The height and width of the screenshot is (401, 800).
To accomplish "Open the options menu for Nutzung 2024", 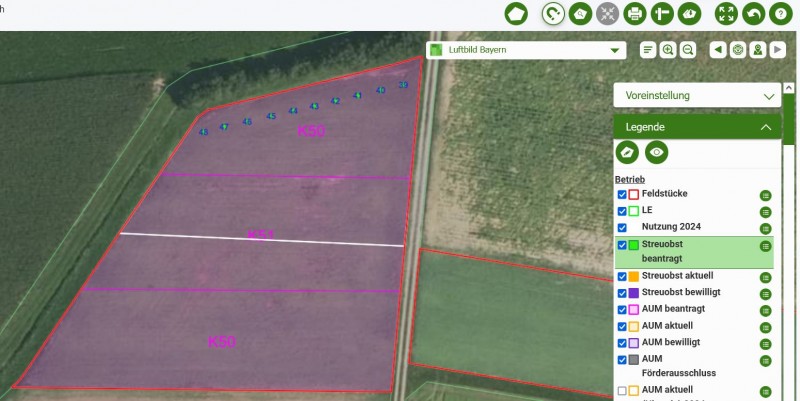I will [x=766, y=228].
